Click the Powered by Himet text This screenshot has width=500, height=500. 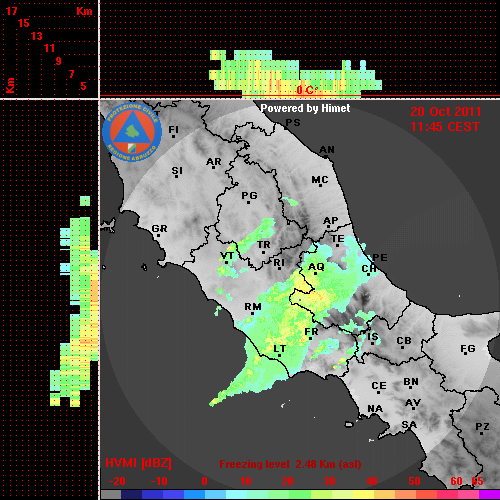pos(305,108)
